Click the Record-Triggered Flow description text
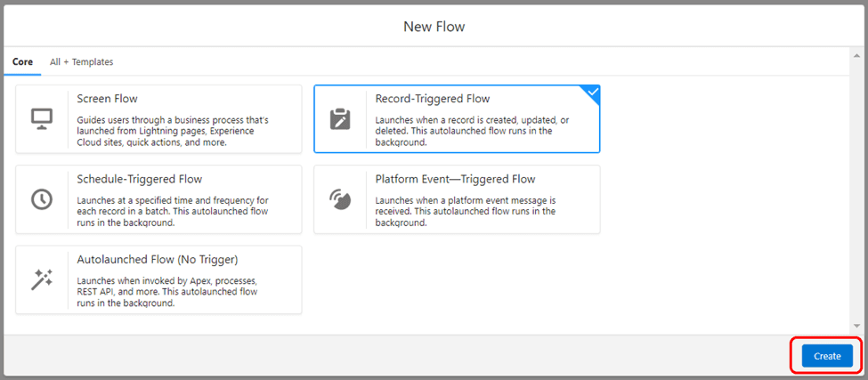868x380 pixels. pos(472,131)
